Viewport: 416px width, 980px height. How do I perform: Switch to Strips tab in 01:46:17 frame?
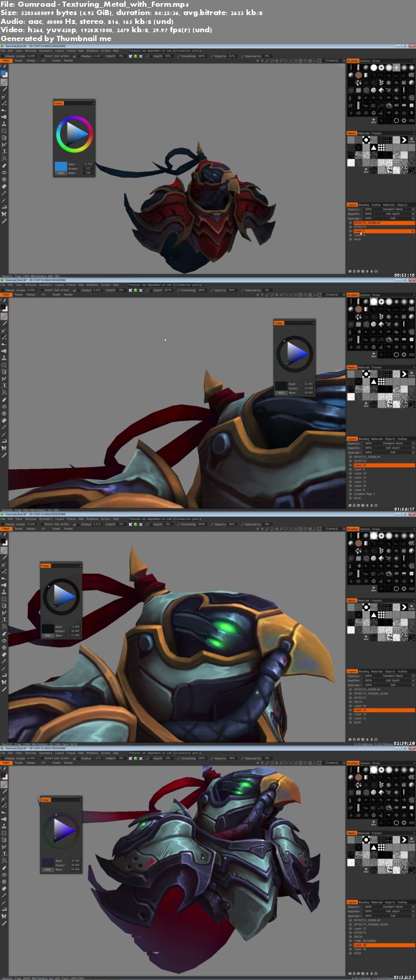pyautogui.click(x=376, y=295)
